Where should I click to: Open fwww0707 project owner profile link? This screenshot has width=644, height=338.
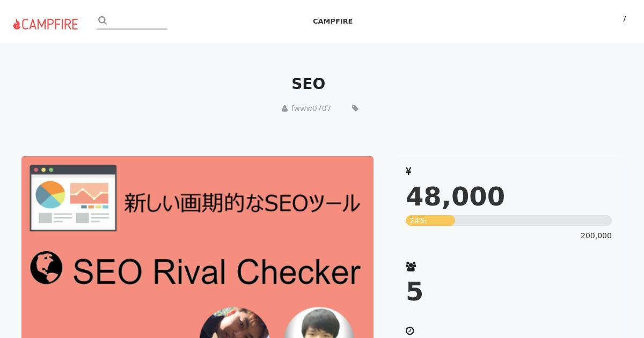pyautogui.click(x=311, y=108)
